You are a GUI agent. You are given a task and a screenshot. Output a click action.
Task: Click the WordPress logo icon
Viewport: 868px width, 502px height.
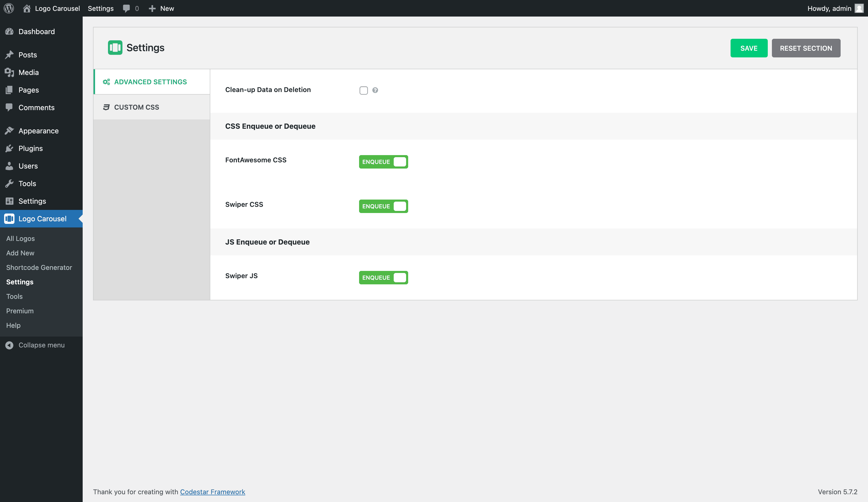[x=9, y=8]
